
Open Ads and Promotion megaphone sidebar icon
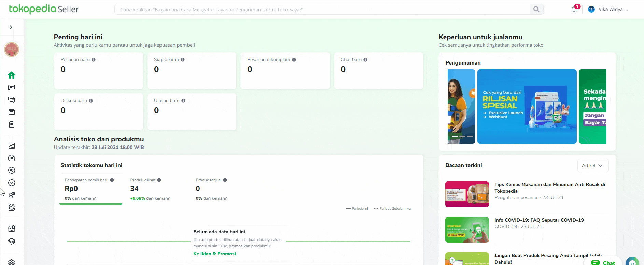12,170
